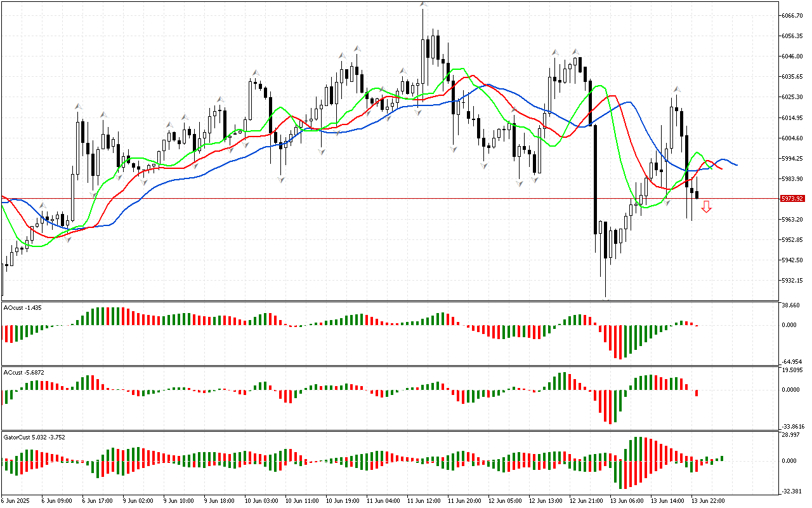This screenshot has width=812, height=508.
Task: Select the up fractal above the highest candle
Action: point(423,5)
